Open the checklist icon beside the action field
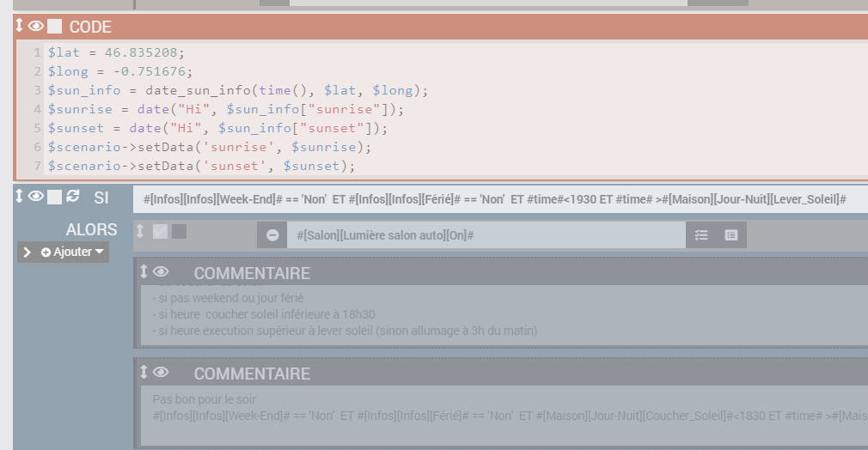This screenshot has width=868, height=450. click(700, 235)
